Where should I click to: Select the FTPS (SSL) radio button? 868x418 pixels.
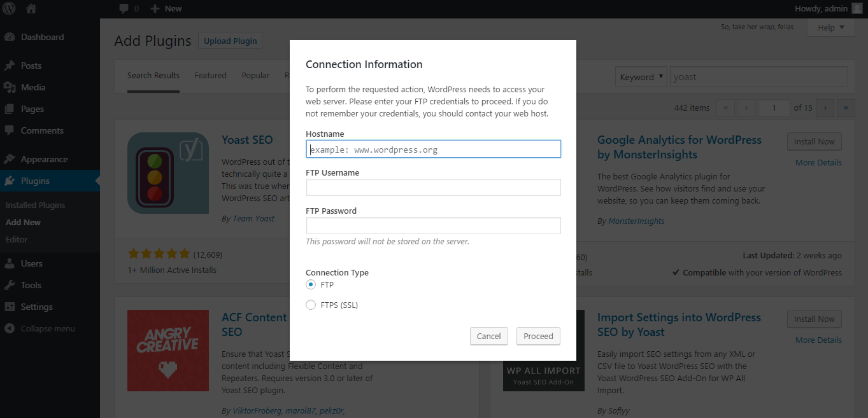click(311, 305)
